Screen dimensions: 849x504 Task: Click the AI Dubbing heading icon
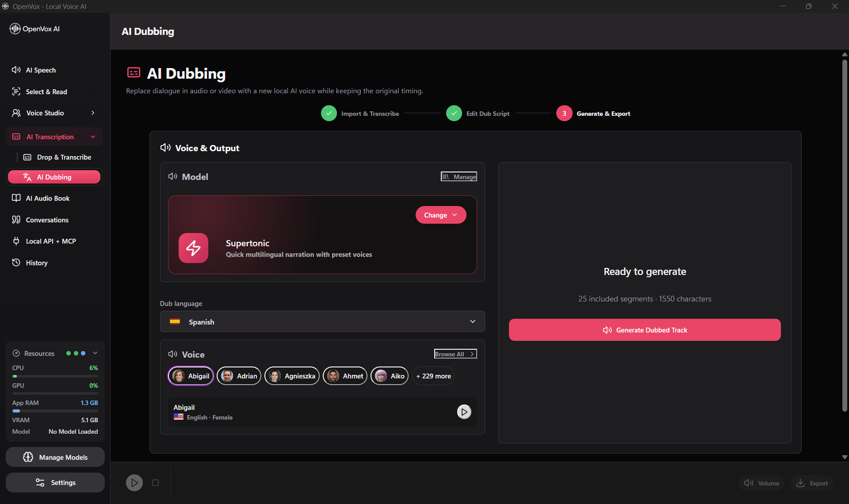(134, 73)
